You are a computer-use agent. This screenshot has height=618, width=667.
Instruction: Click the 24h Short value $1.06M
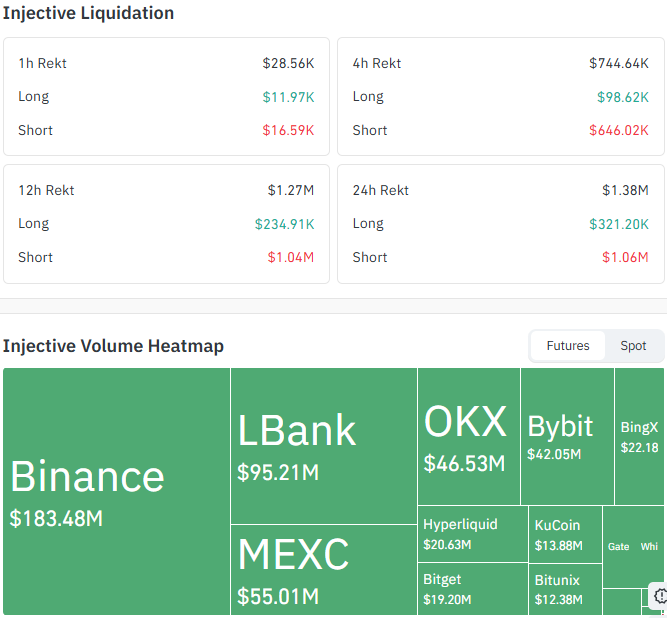pos(625,257)
